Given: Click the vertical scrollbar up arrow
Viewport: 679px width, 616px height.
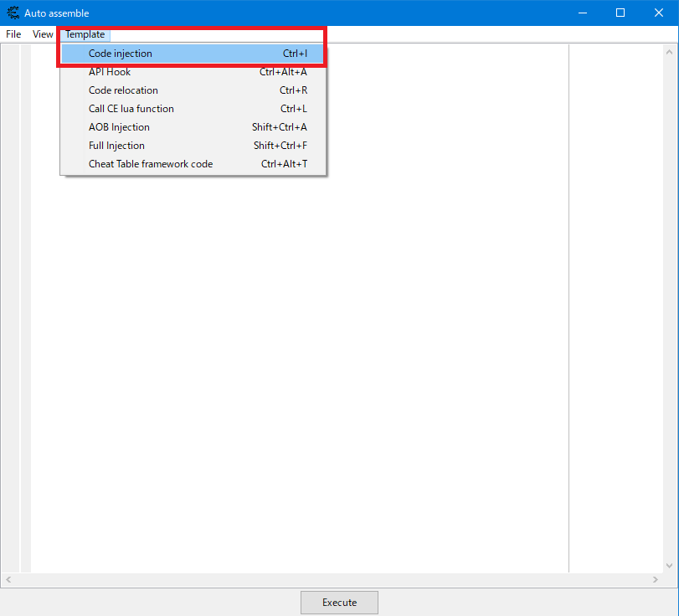Looking at the screenshot, I should (670, 52).
